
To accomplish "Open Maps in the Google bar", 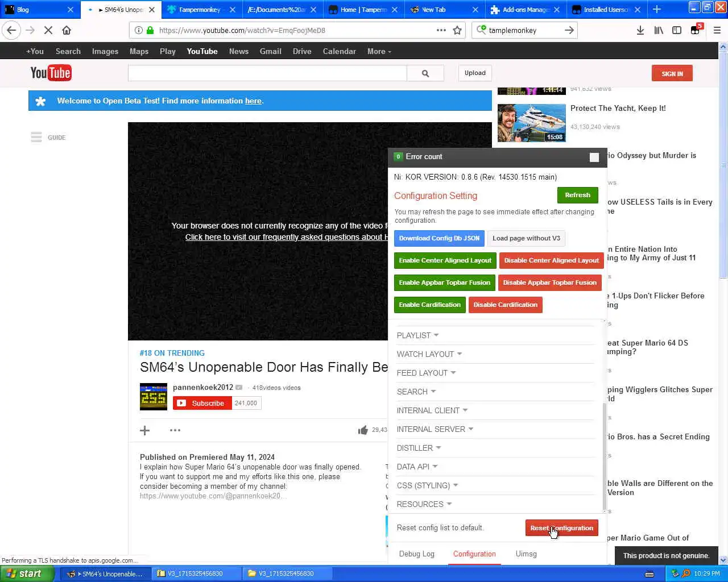I will (139, 51).
